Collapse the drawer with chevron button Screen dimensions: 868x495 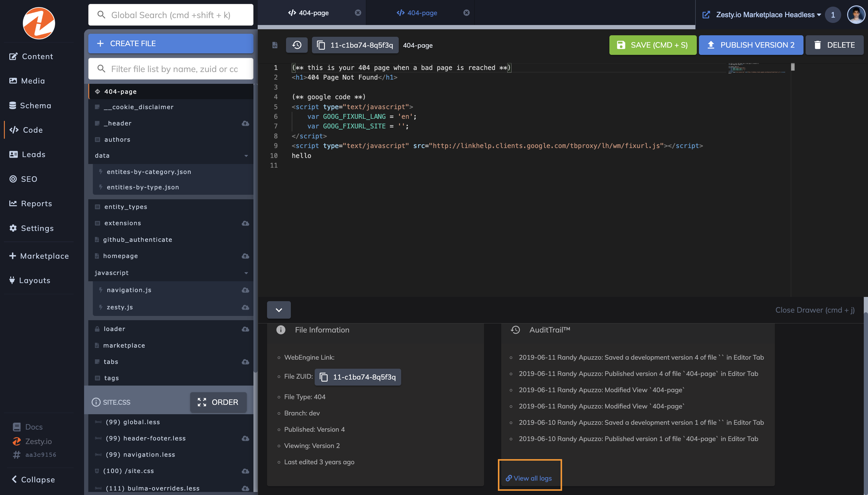(279, 310)
